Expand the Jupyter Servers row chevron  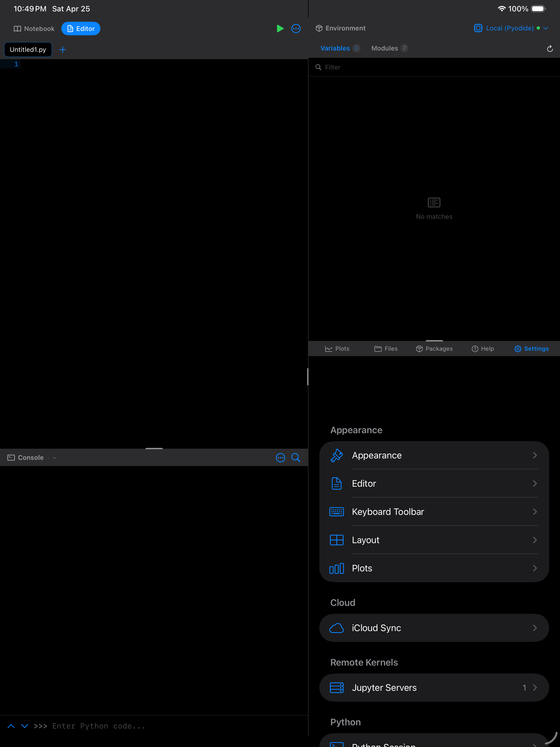pos(535,688)
